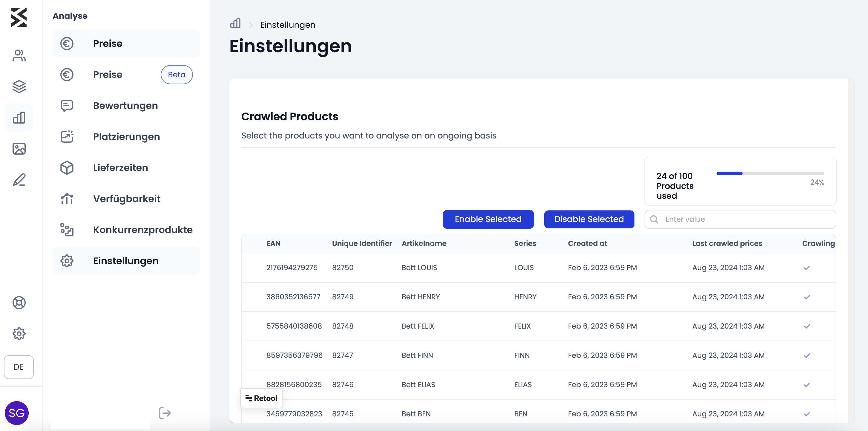Click the Enable Selected button
The image size is (868, 431).
pyautogui.click(x=488, y=219)
